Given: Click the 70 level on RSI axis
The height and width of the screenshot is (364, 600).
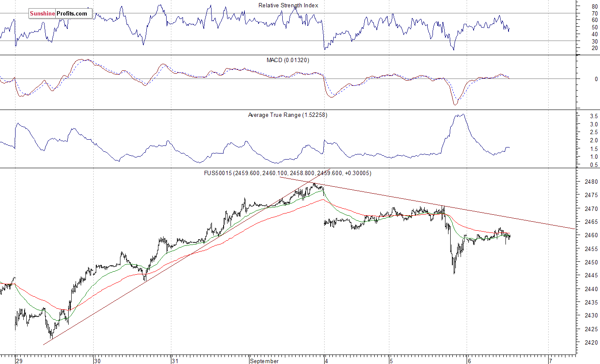Looking at the screenshot, I should pos(595,14).
